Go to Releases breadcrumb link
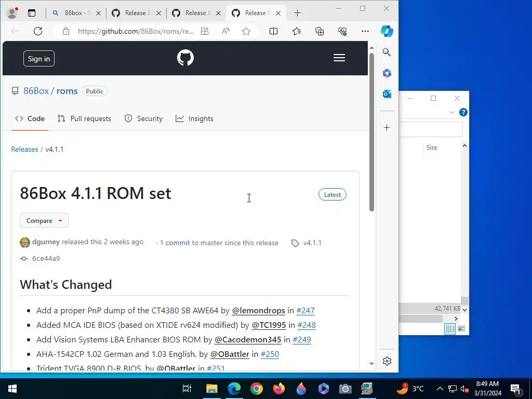532x399 pixels. point(24,149)
